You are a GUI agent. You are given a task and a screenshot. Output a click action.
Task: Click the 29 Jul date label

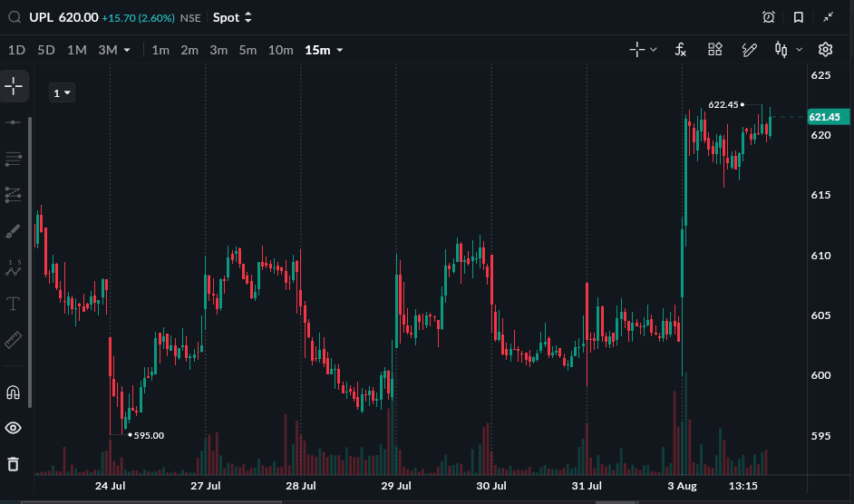[396, 486]
